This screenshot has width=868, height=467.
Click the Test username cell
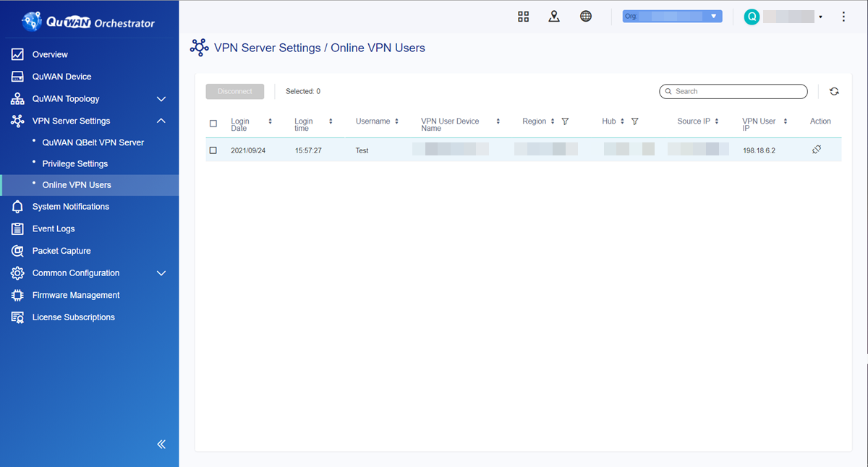click(x=362, y=150)
